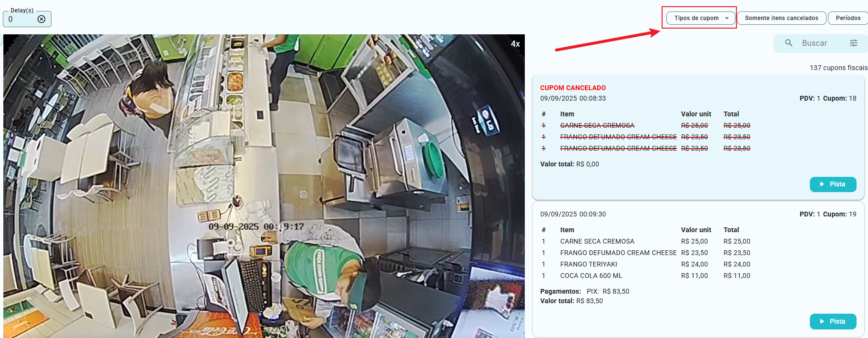Click the struck-through CARNE SECA CREMOSA item
Image resolution: width=868 pixels, height=338 pixels.
tap(597, 125)
